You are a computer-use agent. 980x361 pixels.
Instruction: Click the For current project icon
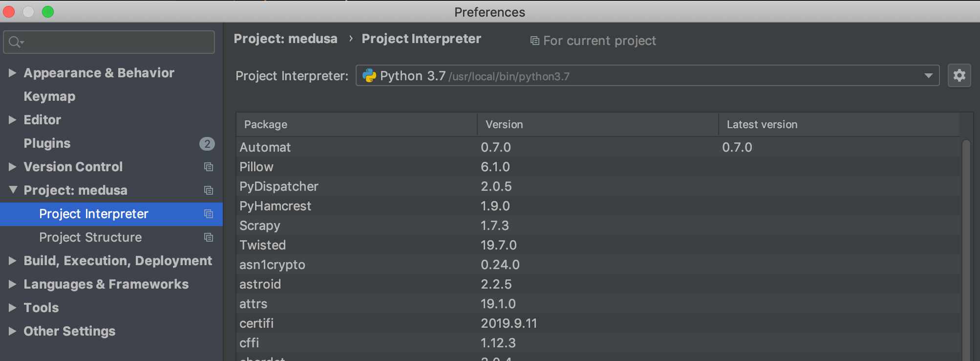coord(535,41)
